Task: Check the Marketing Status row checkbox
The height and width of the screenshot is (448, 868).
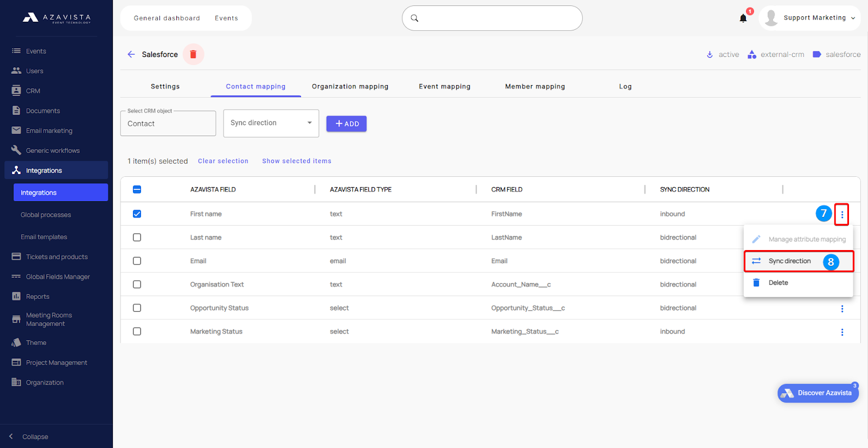Action: tap(137, 331)
